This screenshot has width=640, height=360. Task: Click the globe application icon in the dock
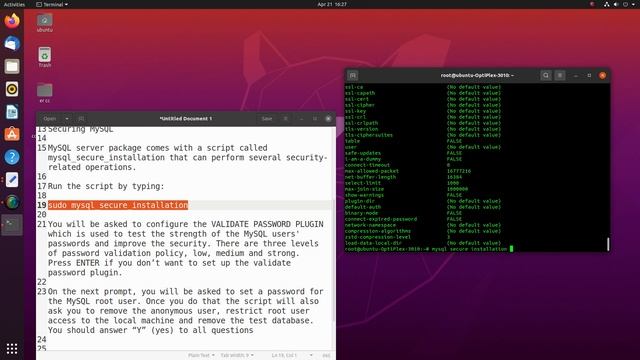(x=12, y=202)
